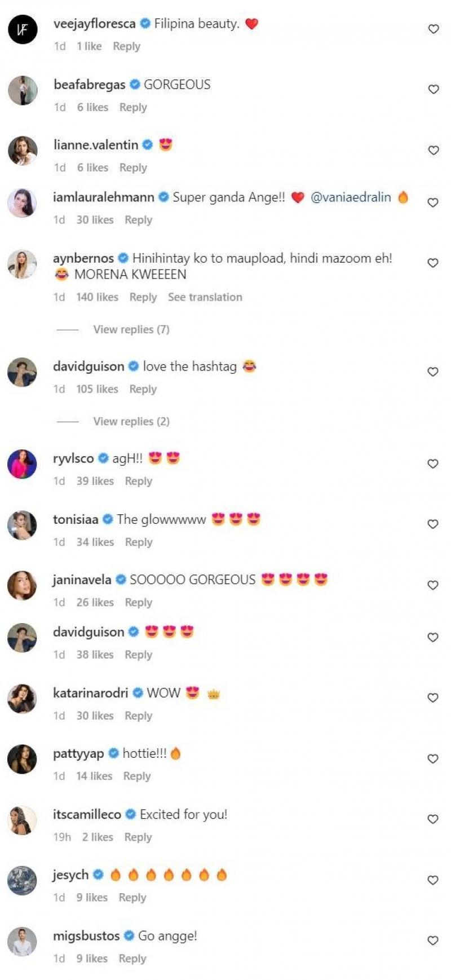Open ryvlsco's profile picture
Image resolution: width=451 pixels, height=980 pixels.
[22, 464]
